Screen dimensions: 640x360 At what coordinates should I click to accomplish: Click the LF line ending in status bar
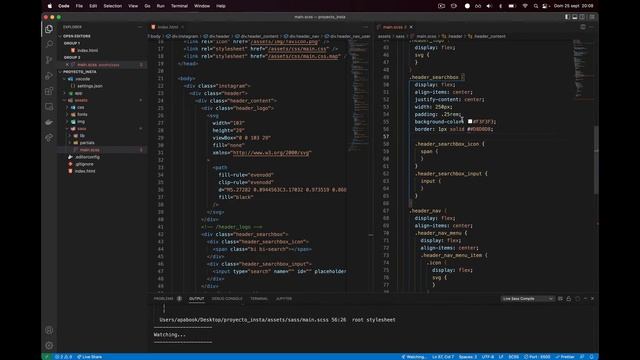(x=501, y=357)
